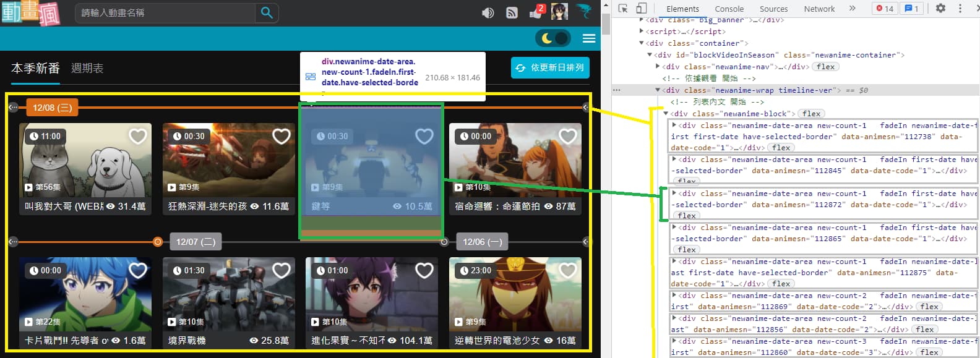Favorite 狂熱深淵-迷失的孩 with its heart icon
Image resolution: width=980 pixels, height=358 pixels.
tap(281, 136)
